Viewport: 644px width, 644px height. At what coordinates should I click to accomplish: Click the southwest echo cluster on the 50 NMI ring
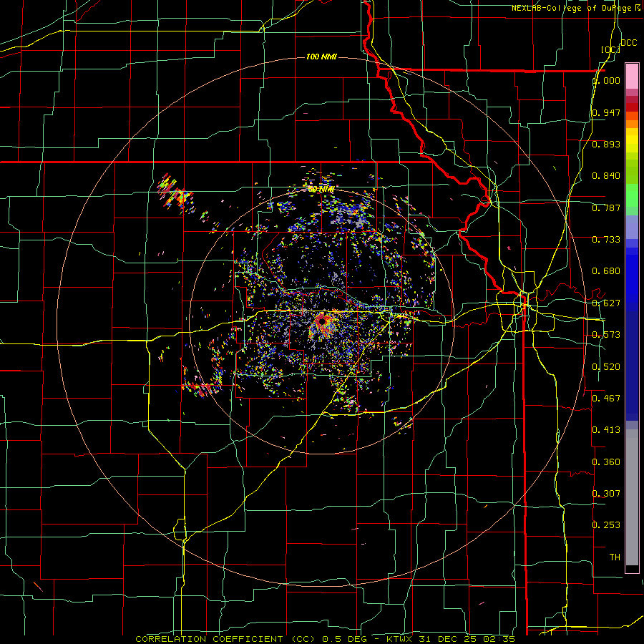point(202,386)
